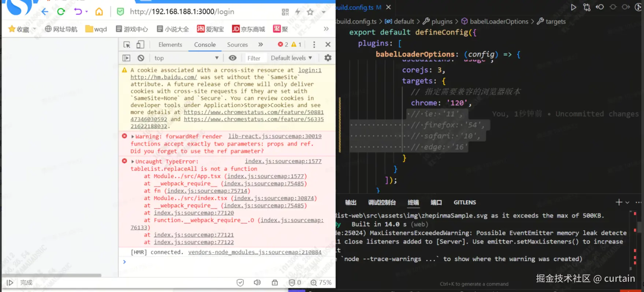
Task: Switch to the 输出 output panel tab
Action: point(350,202)
